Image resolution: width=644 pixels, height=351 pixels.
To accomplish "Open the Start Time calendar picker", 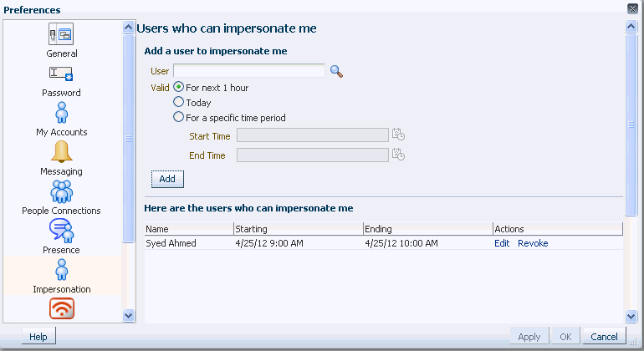I will pos(398,135).
